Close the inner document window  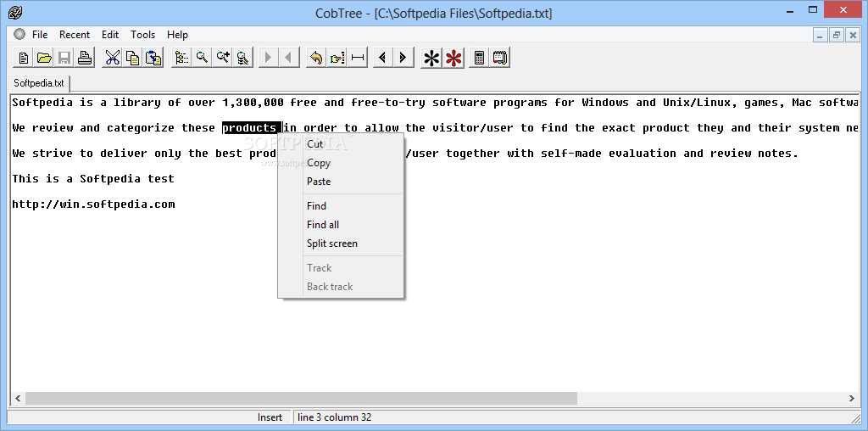point(853,35)
